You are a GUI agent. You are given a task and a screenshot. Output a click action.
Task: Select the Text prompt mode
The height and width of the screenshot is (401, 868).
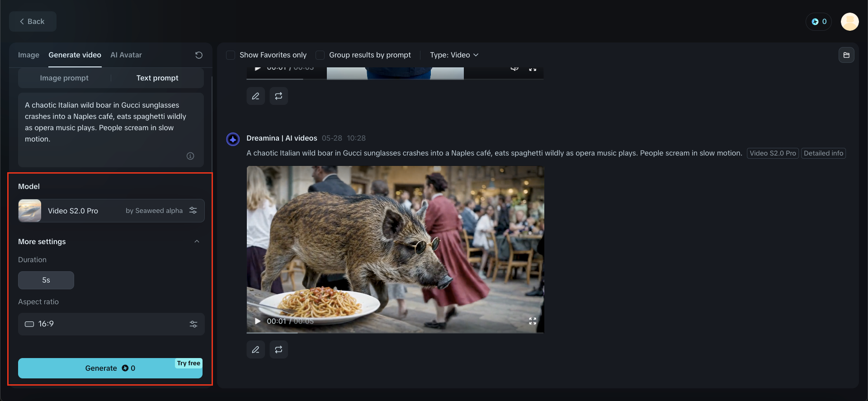157,78
